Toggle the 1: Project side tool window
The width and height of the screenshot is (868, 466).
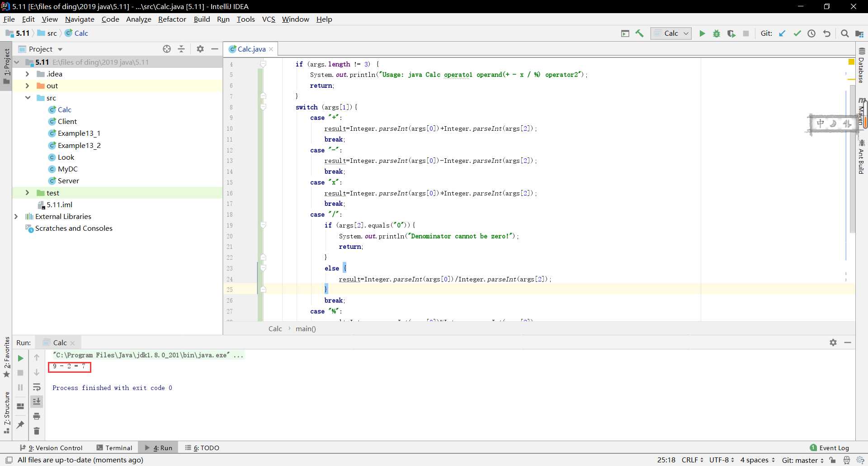(x=6, y=66)
